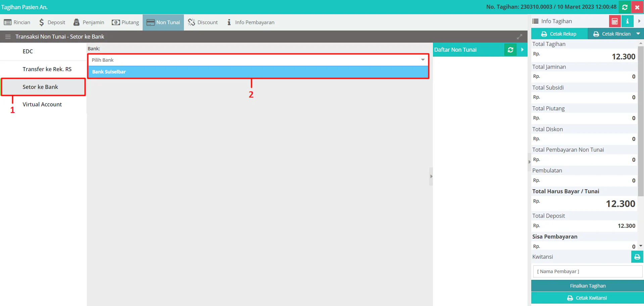
Task: Click the Info Tagihan scrollbar up arrow
Action: [x=641, y=43]
